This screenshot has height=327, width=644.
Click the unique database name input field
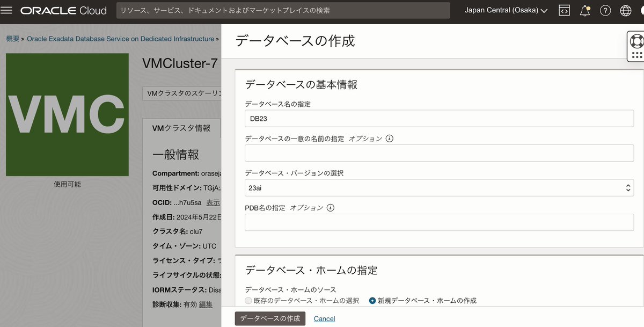click(x=439, y=153)
